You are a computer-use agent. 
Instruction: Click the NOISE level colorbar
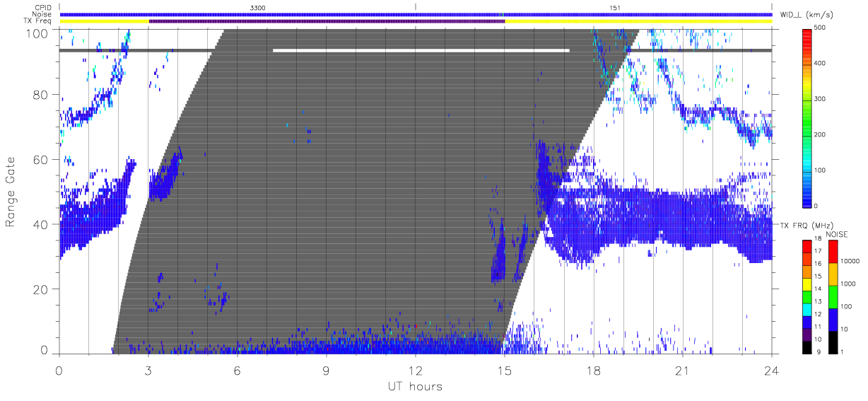click(x=833, y=296)
